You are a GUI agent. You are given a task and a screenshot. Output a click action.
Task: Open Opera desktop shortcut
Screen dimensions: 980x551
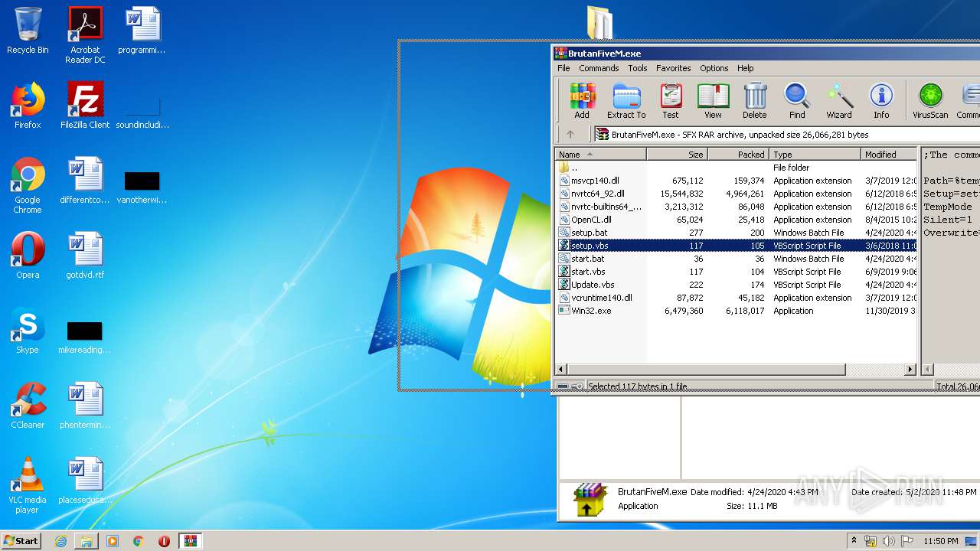click(28, 256)
